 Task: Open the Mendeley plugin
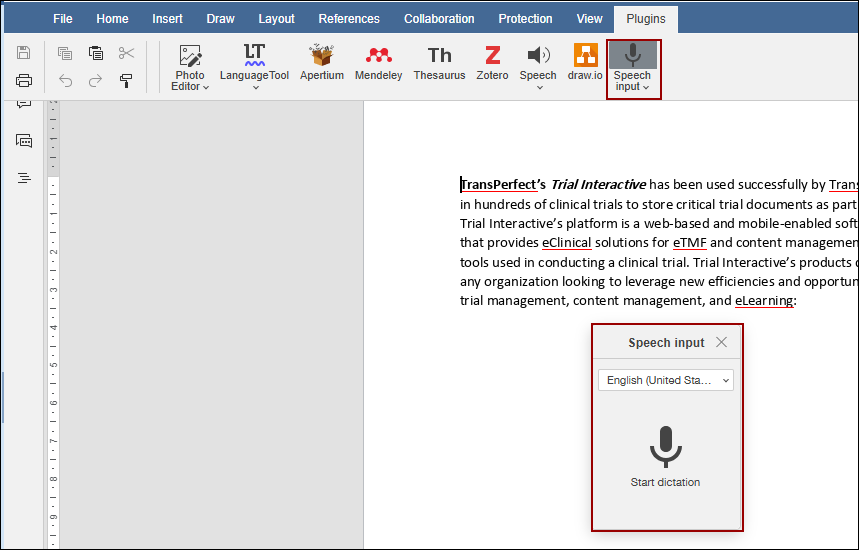(x=379, y=62)
